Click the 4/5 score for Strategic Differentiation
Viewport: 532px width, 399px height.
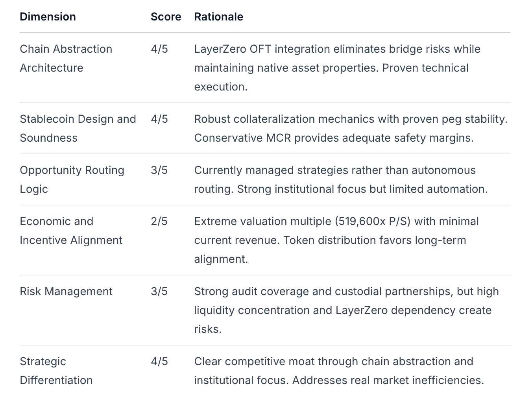(x=159, y=361)
